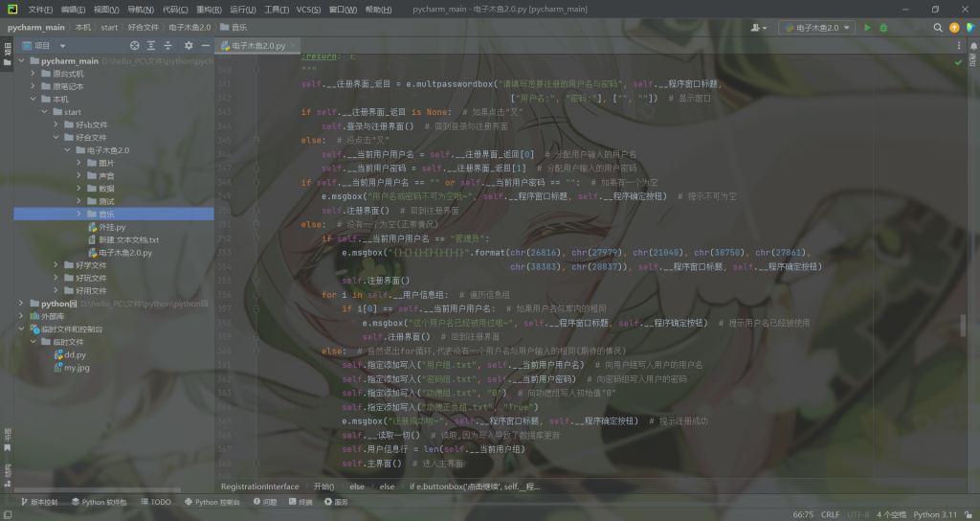Open run configuration dropdown 电子木鱼2.0

pyautogui.click(x=817, y=28)
